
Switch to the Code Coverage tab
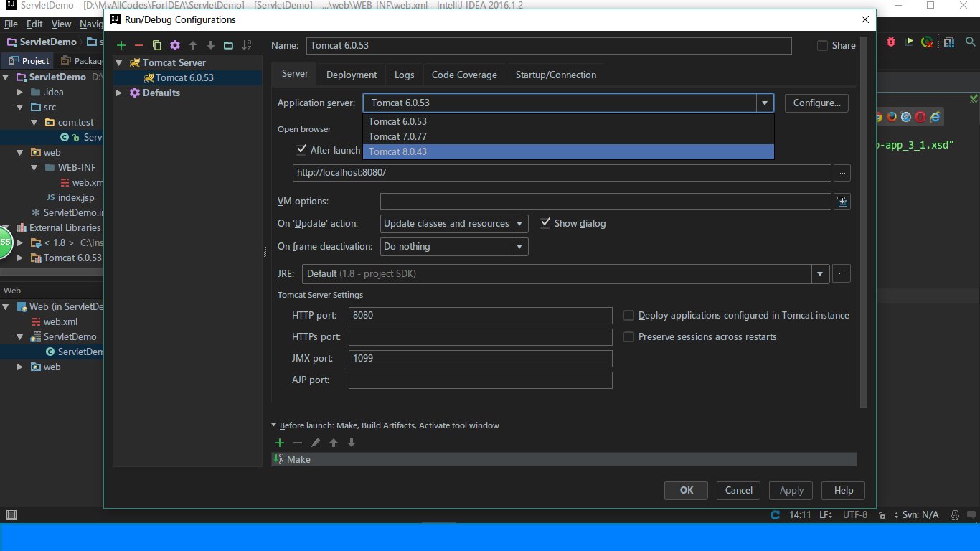pos(464,75)
